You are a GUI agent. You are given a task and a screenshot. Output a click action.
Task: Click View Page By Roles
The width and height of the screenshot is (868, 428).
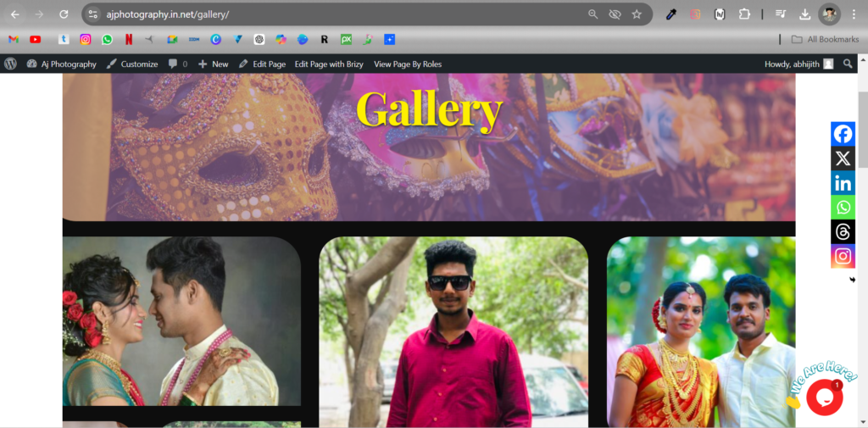click(408, 64)
